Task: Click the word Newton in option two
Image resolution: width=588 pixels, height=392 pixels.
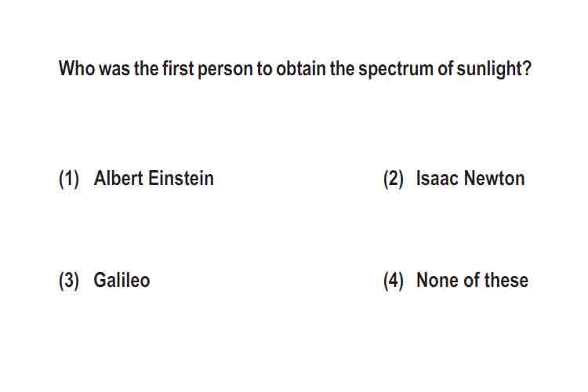Action: (494, 178)
